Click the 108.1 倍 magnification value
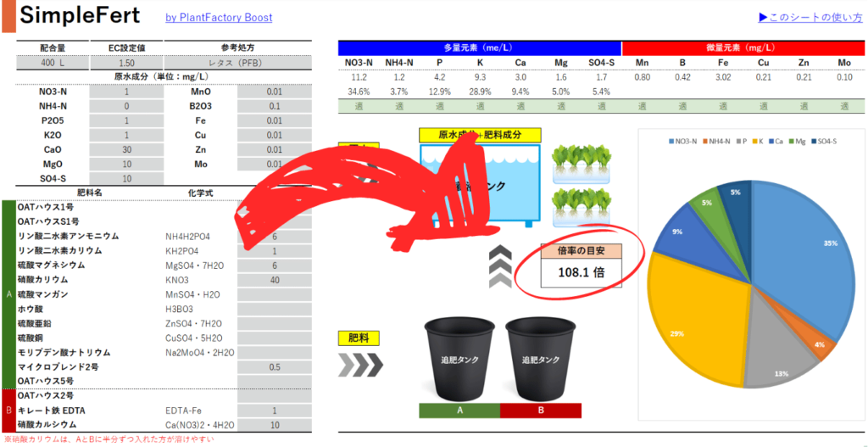 581,273
